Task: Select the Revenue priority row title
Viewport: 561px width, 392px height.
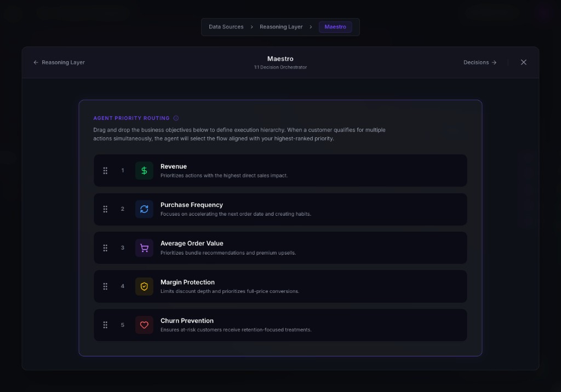Action: tap(173, 166)
